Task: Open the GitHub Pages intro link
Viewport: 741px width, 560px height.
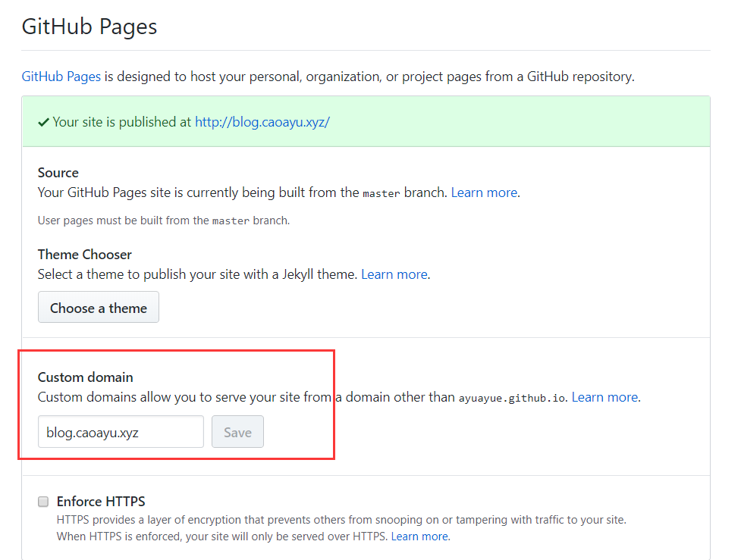Action: [x=61, y=77]
